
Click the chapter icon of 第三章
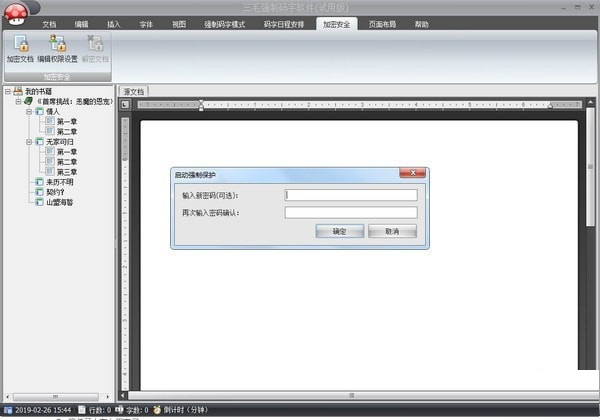[x=50, y=171]
